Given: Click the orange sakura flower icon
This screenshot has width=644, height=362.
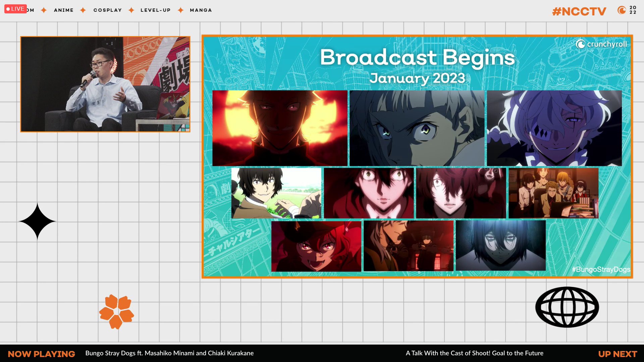Looking at the screenshot, I should (116, 312).
